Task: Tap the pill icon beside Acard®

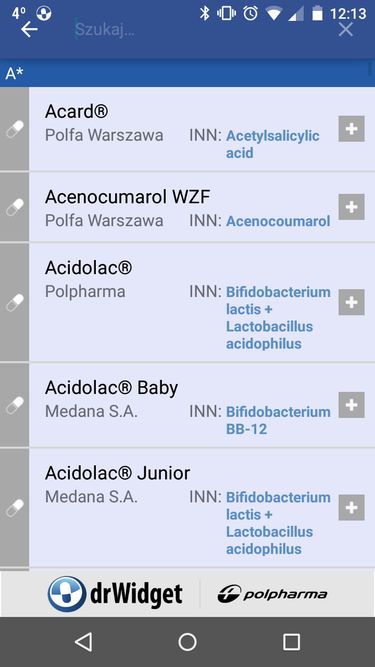Action: [14, 129]
